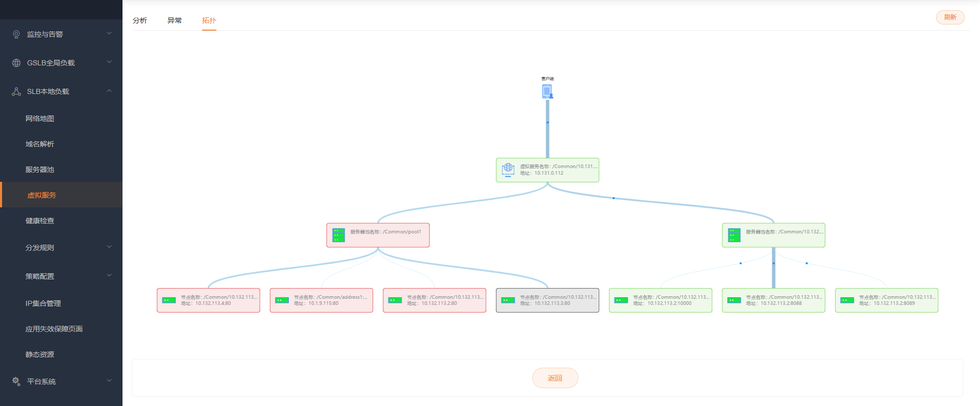The image size is (980, 406).
Task: Click the /Common/pool1 server pool icon
Action: [x=338, y=235]
